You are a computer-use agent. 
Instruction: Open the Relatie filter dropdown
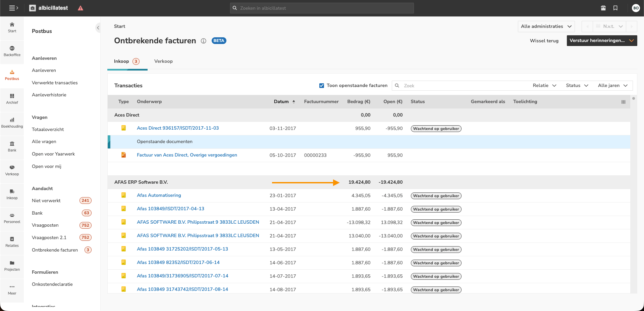click(x=544, y=86)
